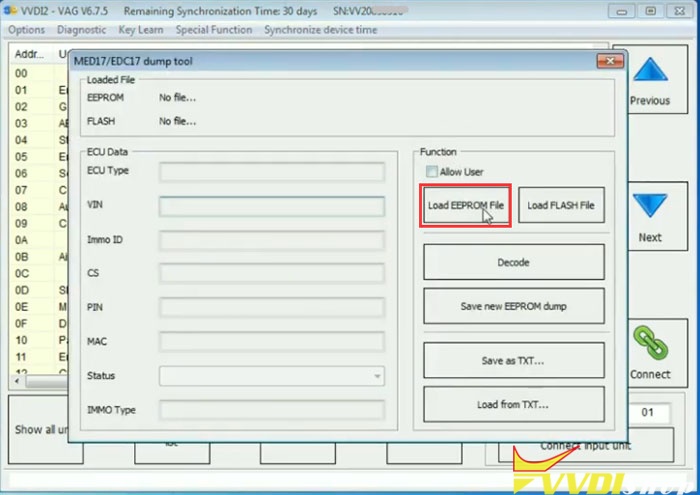Image resolution: width=700 pixels, height=495 pixels.
Task: Select the row with address 0E
Action: pos(39,307)
